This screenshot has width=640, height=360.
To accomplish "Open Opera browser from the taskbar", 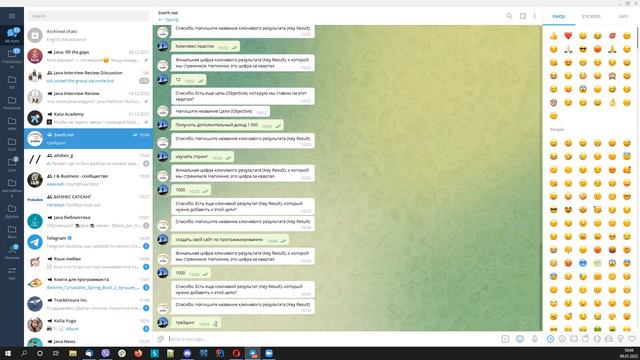I will 236,353.
